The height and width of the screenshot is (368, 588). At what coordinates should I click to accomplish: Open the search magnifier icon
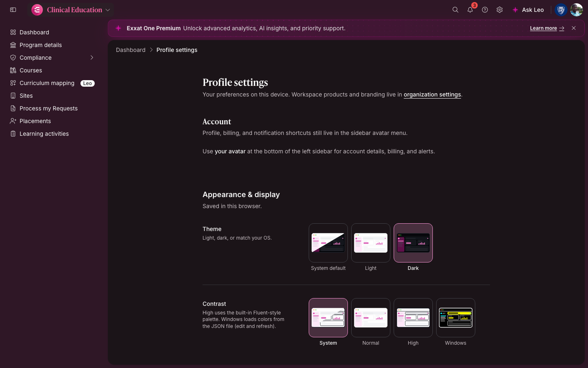455,10
